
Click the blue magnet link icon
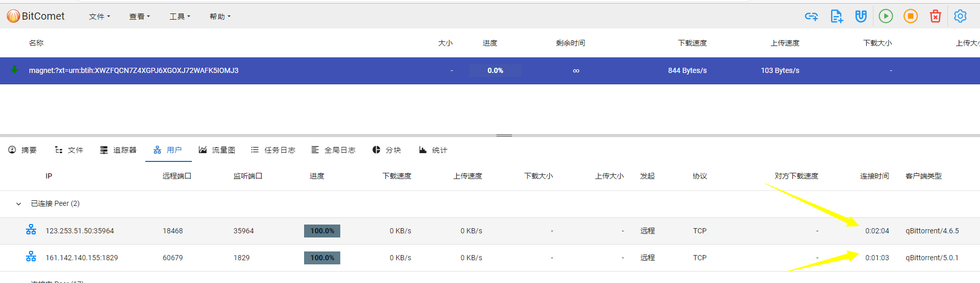[x=861, y=17]
